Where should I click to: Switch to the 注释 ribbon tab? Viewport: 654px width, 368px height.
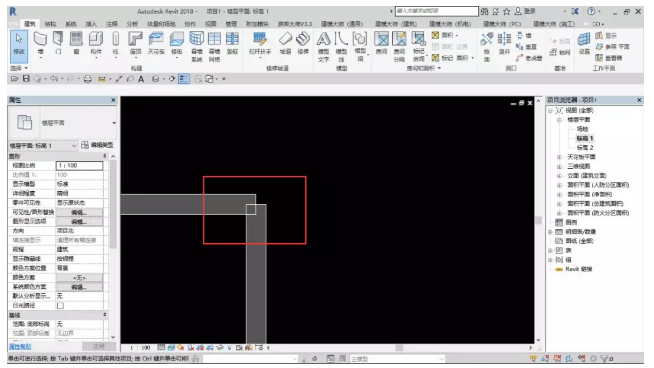click(x=111, y=24)
